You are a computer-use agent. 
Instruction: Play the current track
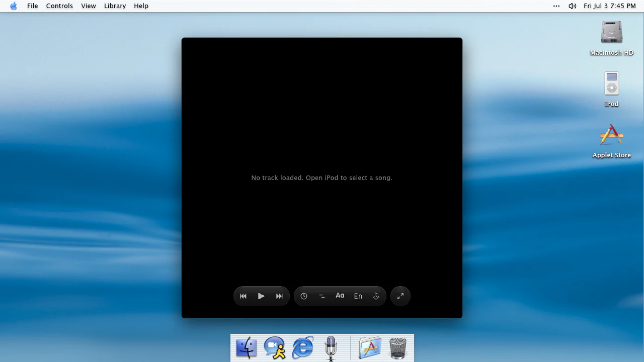(x=261, y=296)
